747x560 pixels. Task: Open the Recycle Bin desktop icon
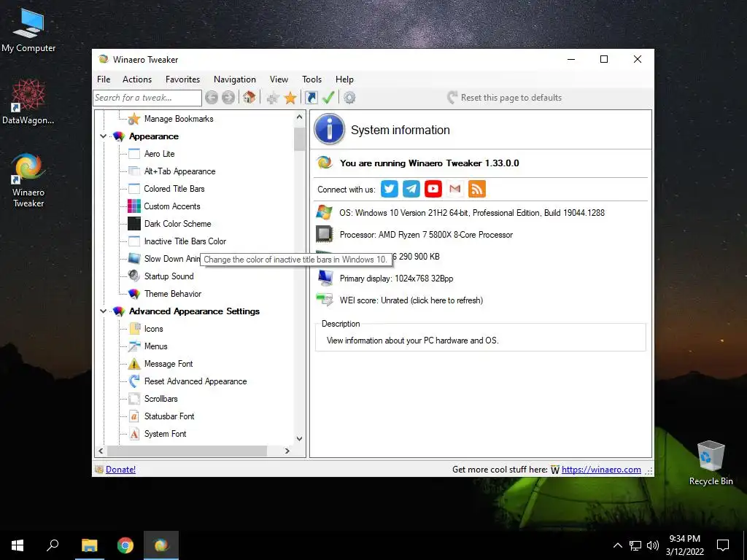coord(711,463)
